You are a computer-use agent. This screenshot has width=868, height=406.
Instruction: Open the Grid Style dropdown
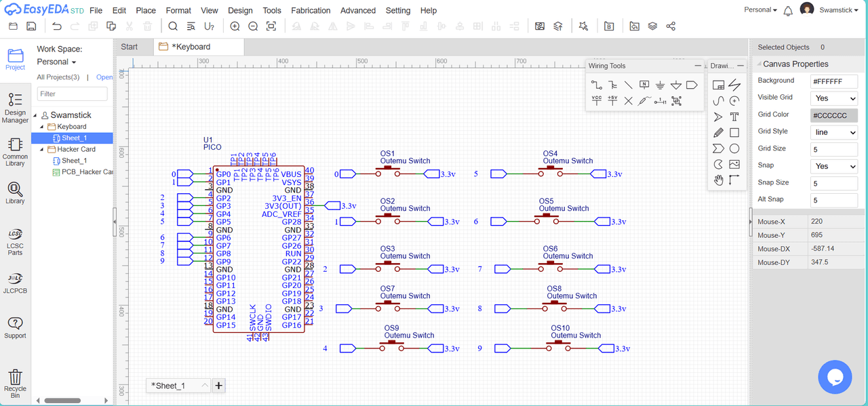834,132
